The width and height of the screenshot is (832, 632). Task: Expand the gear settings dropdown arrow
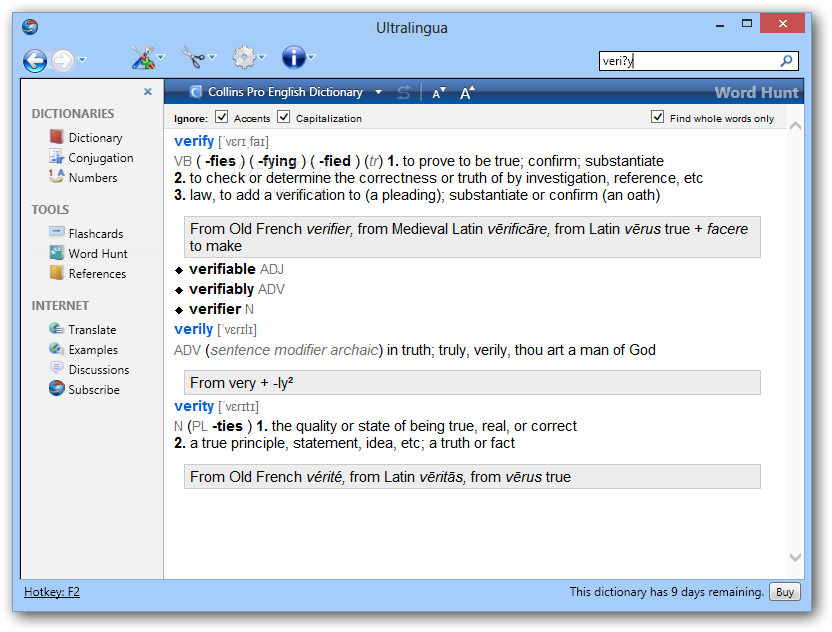pos(262,57)
